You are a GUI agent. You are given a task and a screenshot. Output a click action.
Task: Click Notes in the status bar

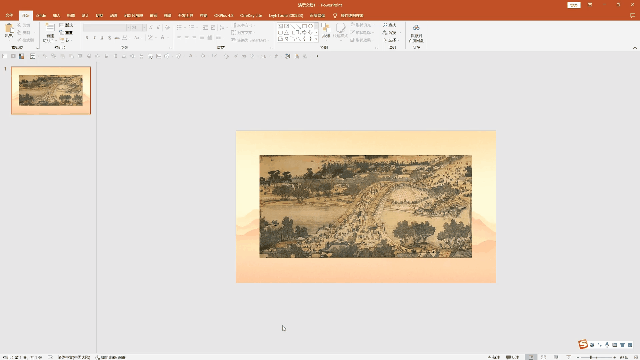[494, 357]
